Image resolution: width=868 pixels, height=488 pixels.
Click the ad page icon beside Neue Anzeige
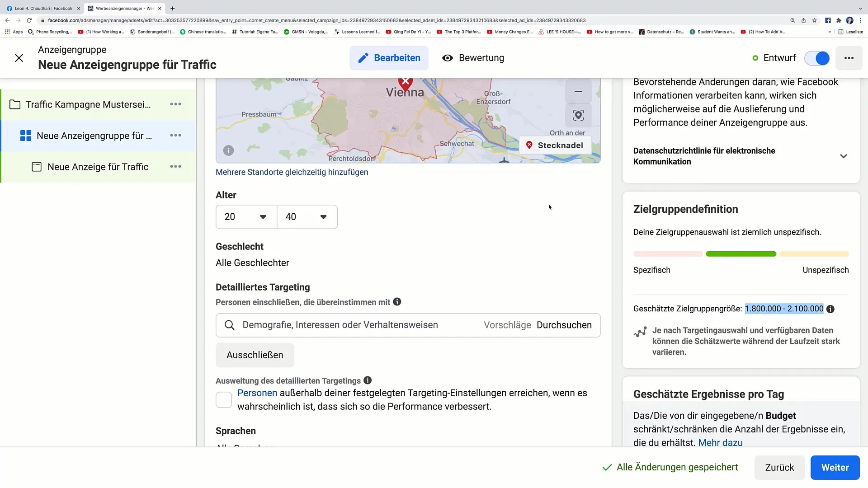tap(37, 167)
